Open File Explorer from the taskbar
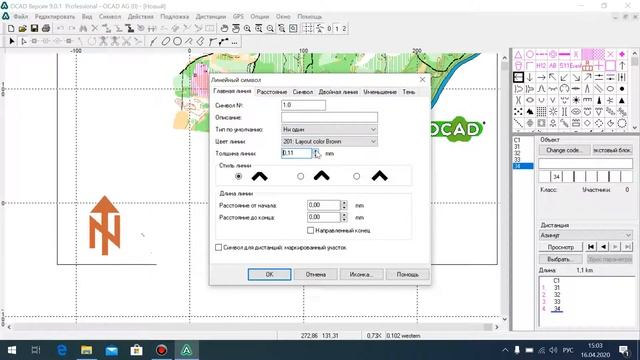 (x=87, y=350)
